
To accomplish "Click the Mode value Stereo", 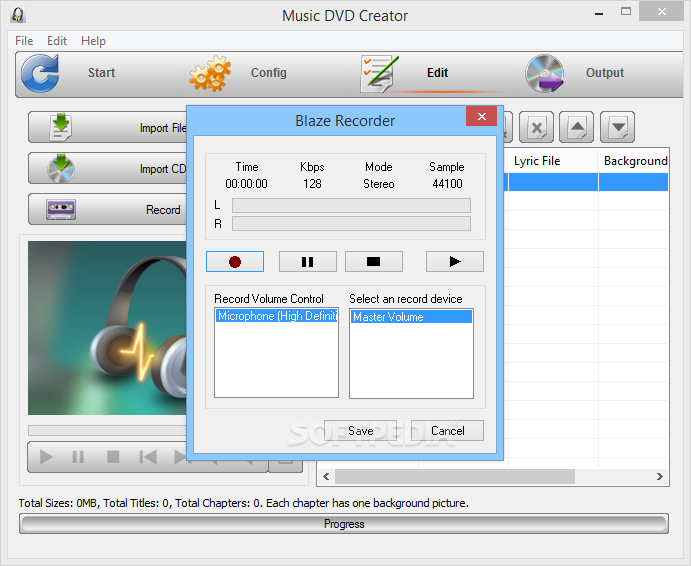I will pyautogui.click(x=379, y=184).
